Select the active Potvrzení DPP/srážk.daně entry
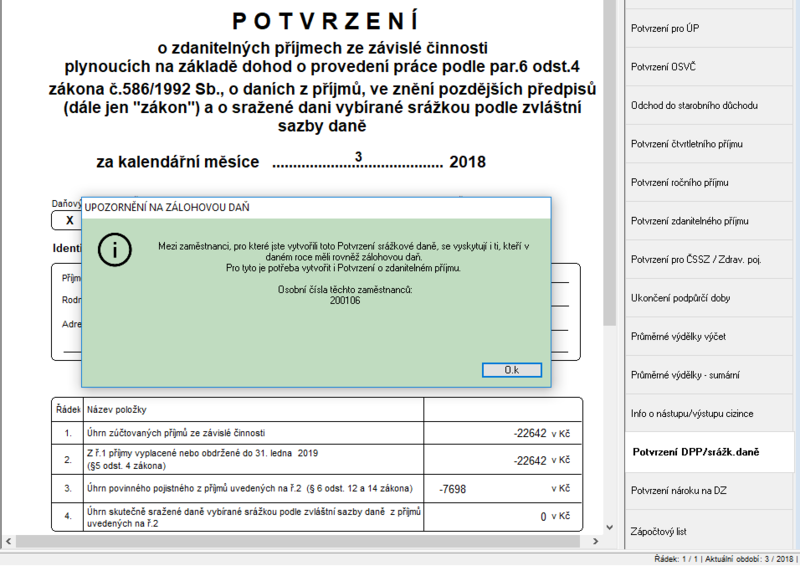The image size is (800, 566). pos(709,452)
